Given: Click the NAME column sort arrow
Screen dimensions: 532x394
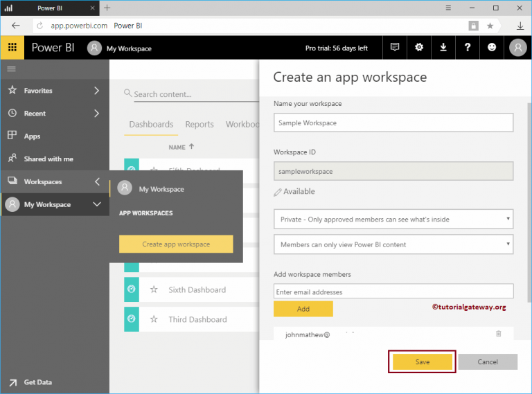Looking at the screenshot, I should (192, 147).
